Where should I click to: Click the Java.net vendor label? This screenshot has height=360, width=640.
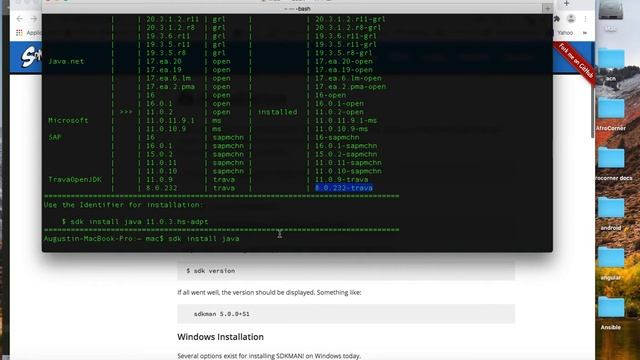coord(66,61)
